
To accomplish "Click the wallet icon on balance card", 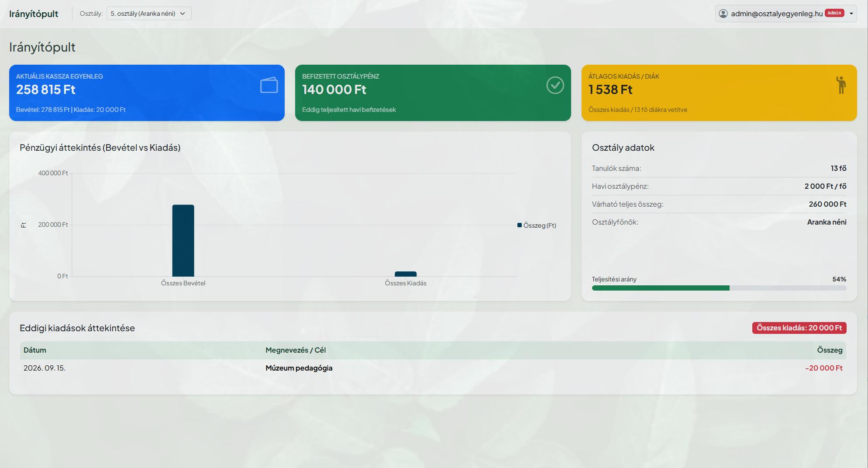I will (x=269, y=85).
